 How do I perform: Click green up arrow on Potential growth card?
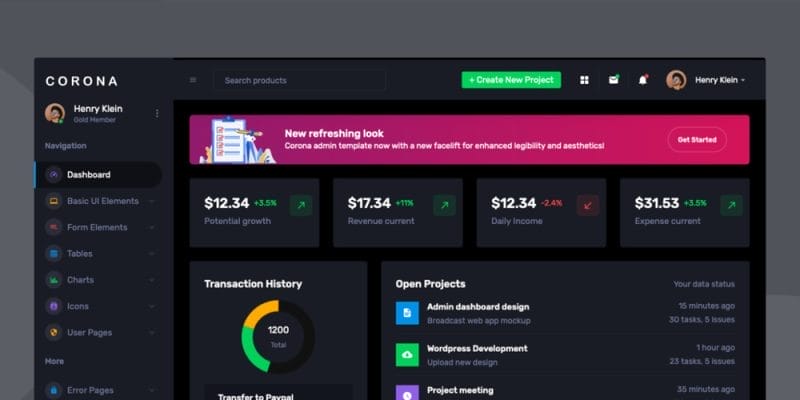[x=301, y=205]
